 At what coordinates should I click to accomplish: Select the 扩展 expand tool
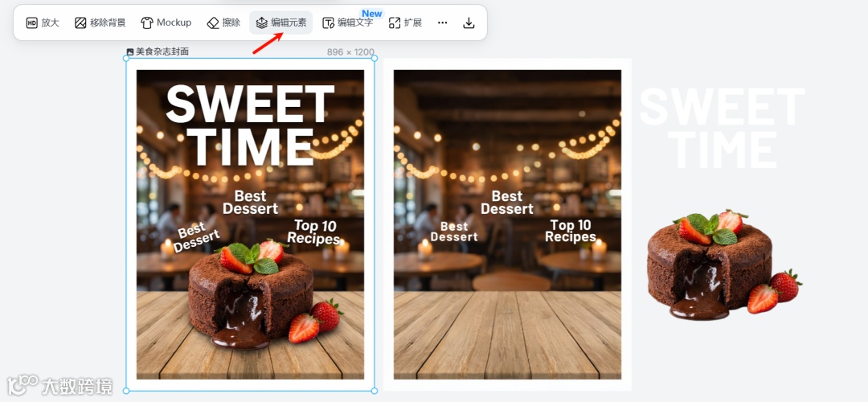click(x=406, y=23)
